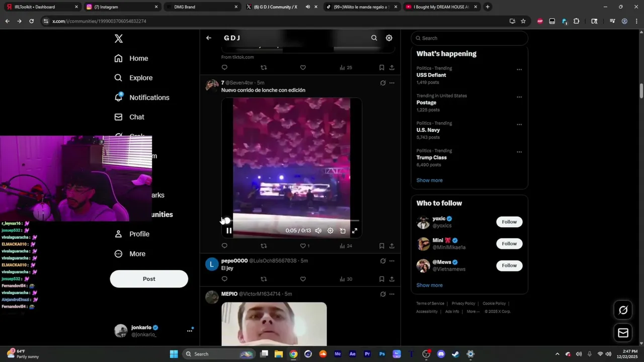Open the more options on the MEPIO post
Screen dimensions: 644x362
coord(392,294)
